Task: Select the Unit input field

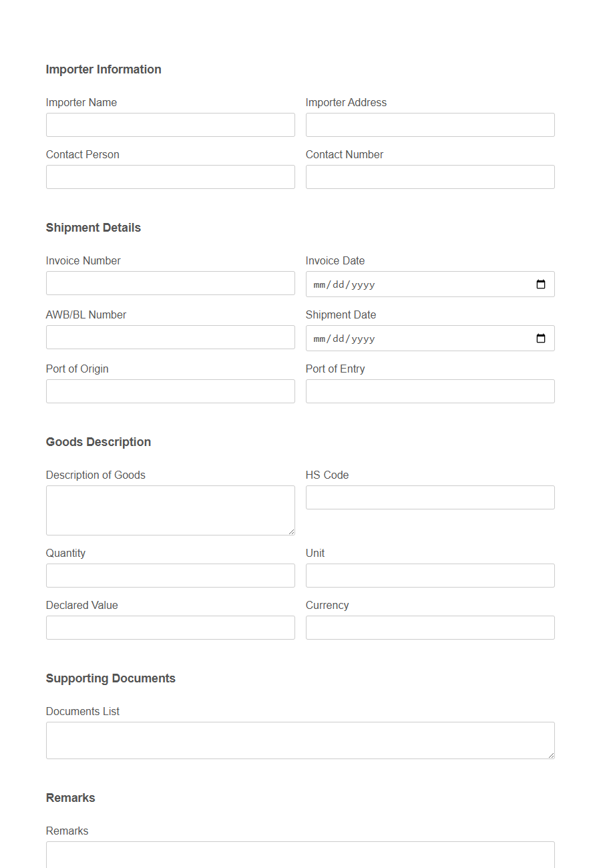Action: (x=430, y=576)
